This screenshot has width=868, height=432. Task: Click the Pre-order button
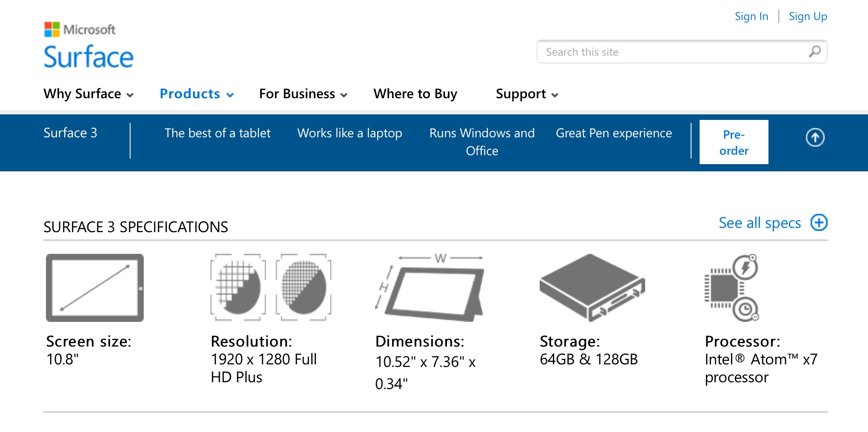coord(734,142)
